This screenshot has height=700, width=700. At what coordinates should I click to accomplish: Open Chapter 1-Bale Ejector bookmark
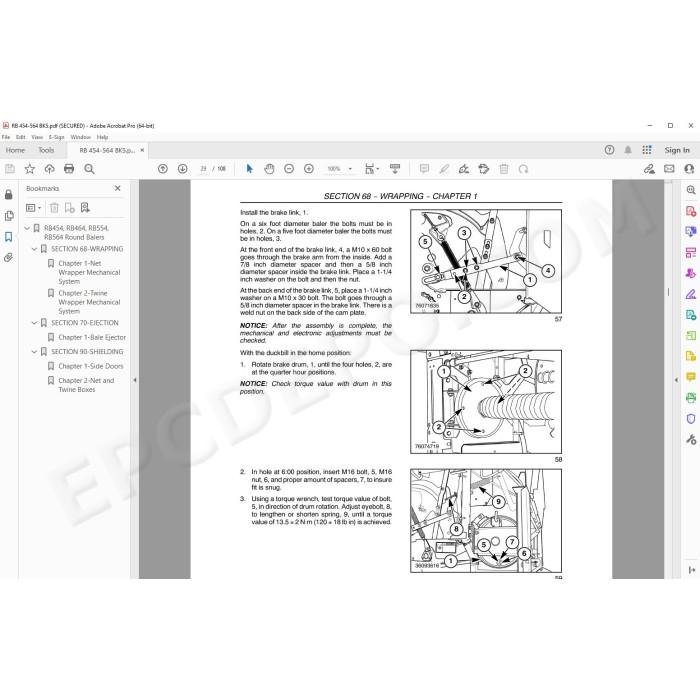pos(92,337)
